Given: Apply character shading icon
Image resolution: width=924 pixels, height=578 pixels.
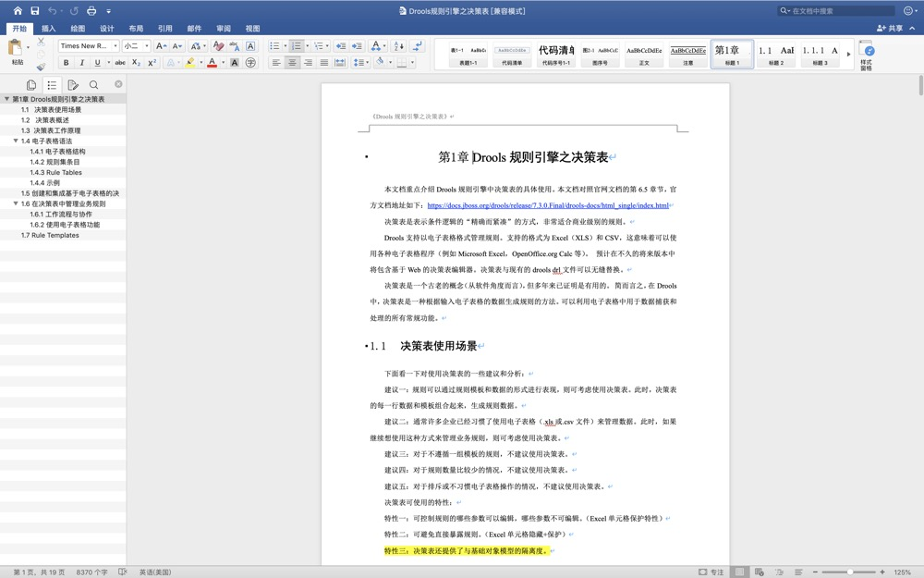Looking at the screenshot, I should pos(235,63).
